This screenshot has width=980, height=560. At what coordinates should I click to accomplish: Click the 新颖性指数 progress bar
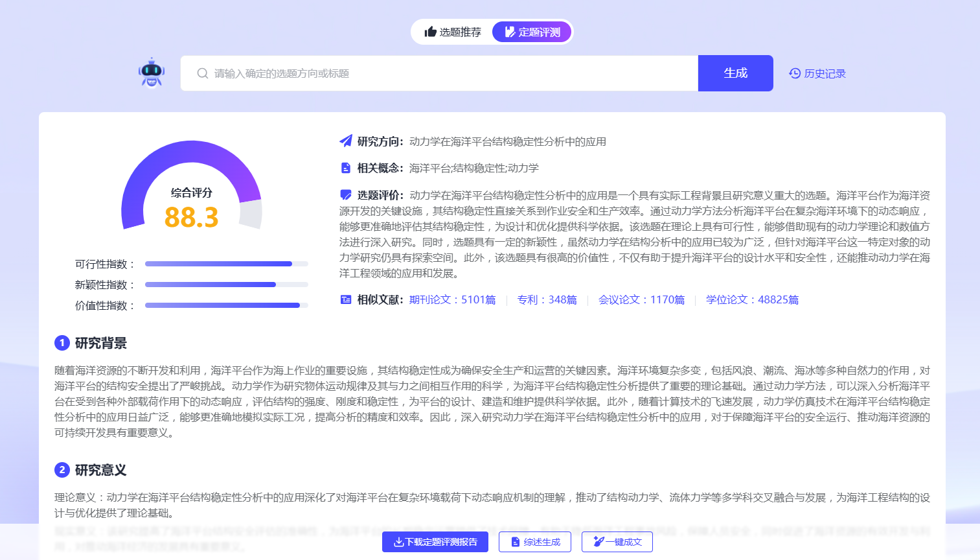point(227,285)
